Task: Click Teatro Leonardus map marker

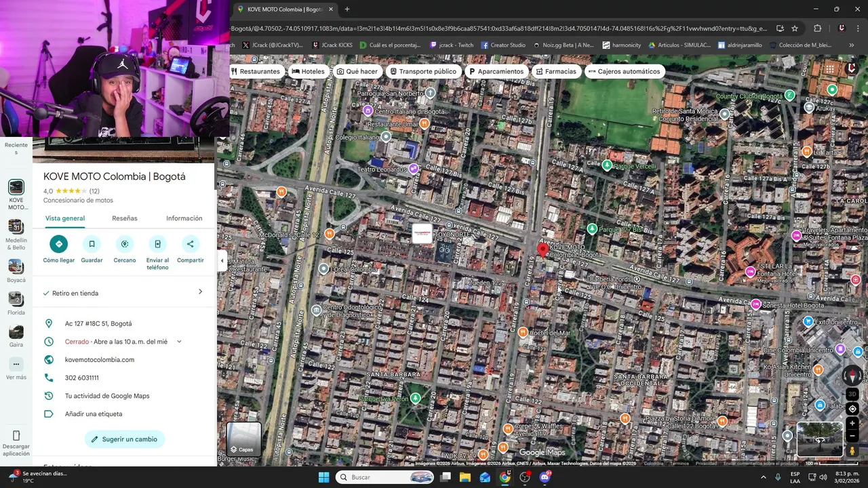Action: pos(414,169)
